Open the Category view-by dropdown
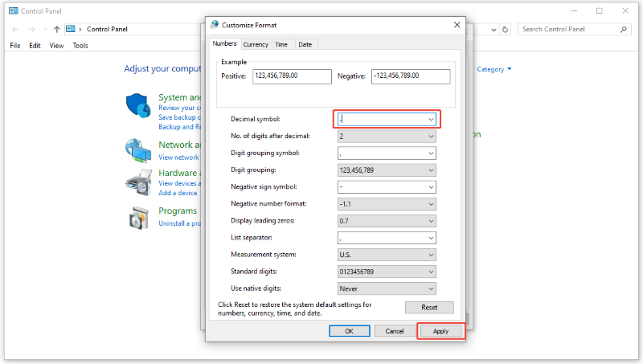The height and width of the screenshot is (364, 643). click(x=494, y=69)
